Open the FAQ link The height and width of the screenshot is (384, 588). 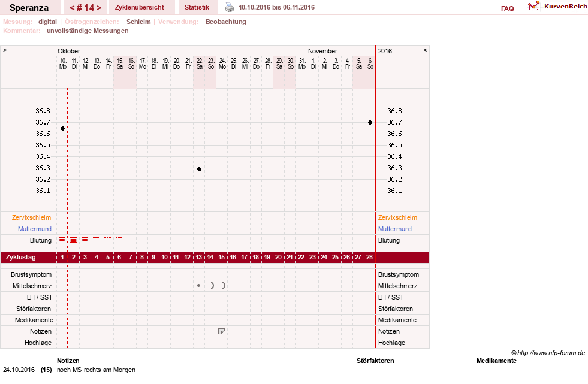[507, 8]
